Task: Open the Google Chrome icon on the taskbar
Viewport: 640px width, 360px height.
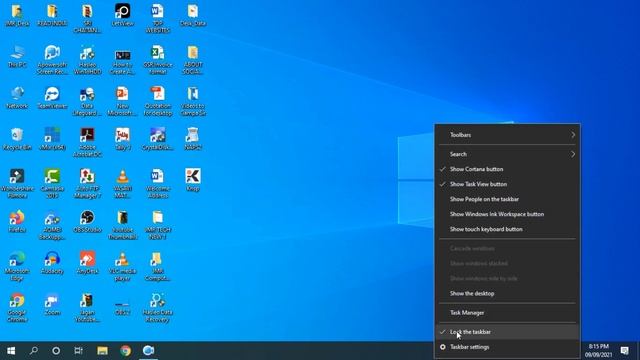Action: tap(125, 351)
